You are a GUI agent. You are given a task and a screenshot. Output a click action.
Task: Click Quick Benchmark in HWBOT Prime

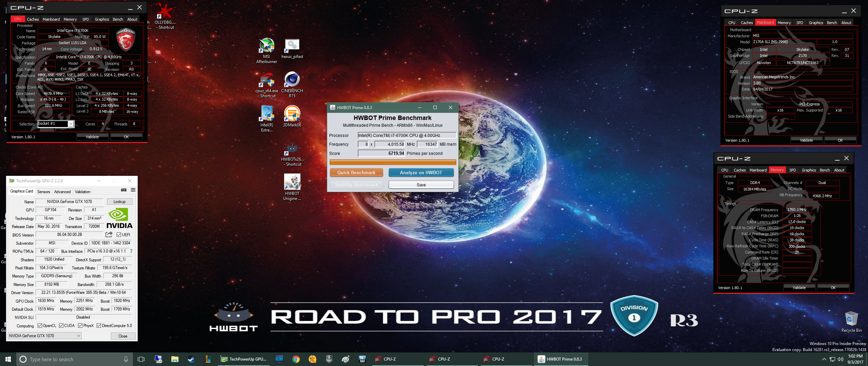(356, 172)
